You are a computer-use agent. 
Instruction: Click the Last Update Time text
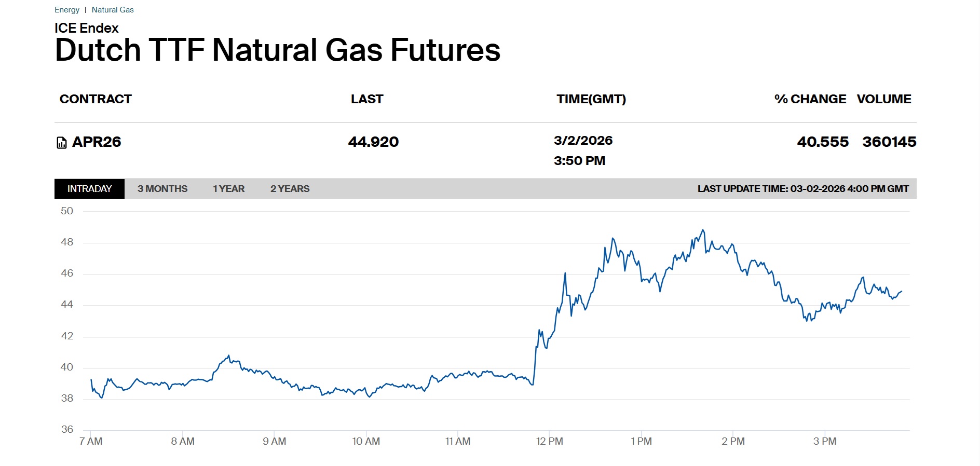[802, 189]
